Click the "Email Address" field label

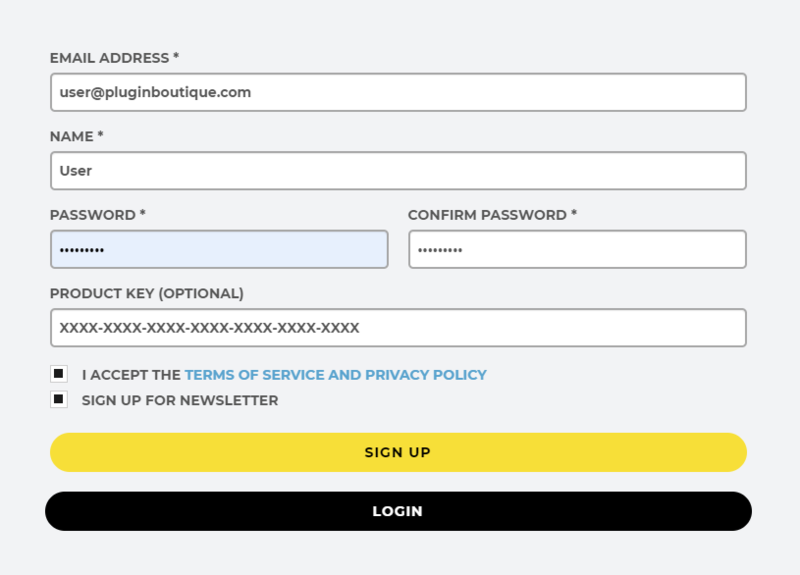coord(109,58)
